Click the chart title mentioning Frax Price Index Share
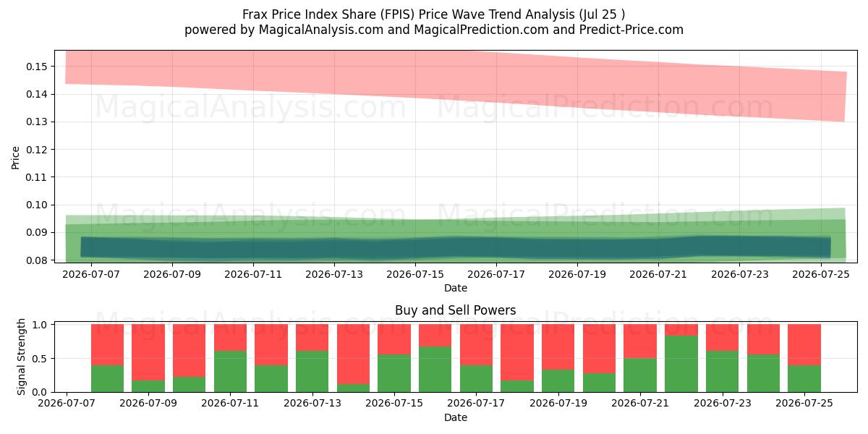This screenshot has width=868, height=434. (434, 14)
